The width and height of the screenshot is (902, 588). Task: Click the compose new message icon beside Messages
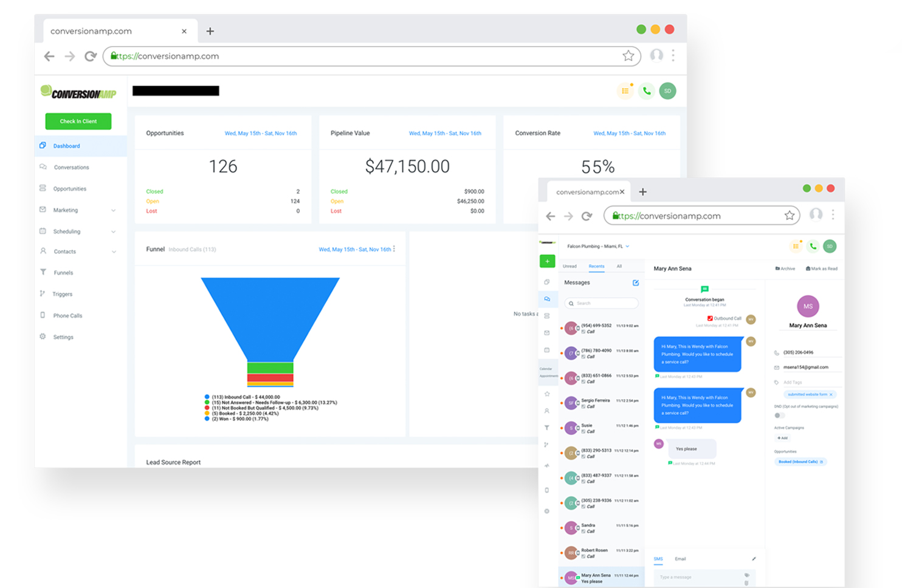point(636,282)
